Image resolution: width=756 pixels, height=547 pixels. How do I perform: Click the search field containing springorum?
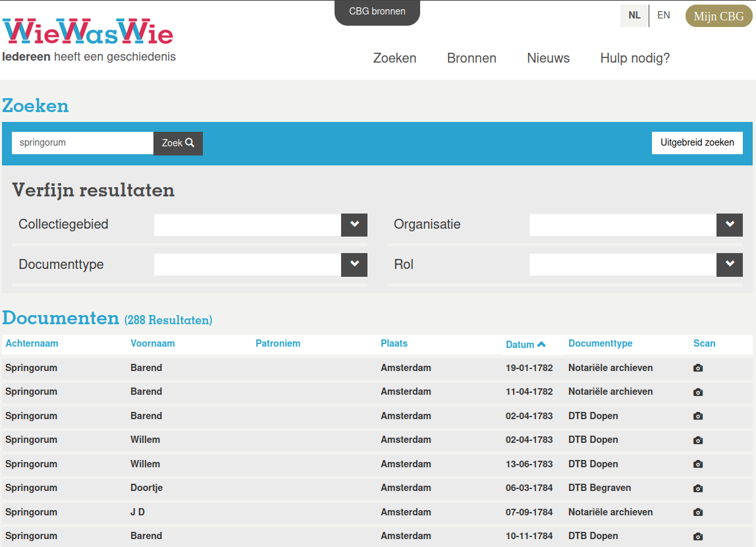coord(82,143)
